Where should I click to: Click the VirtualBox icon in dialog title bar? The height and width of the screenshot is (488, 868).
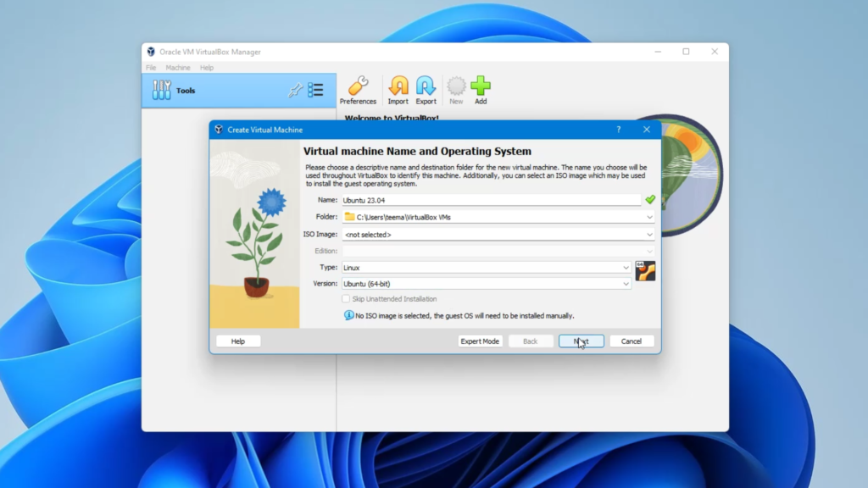pos(219,130)
